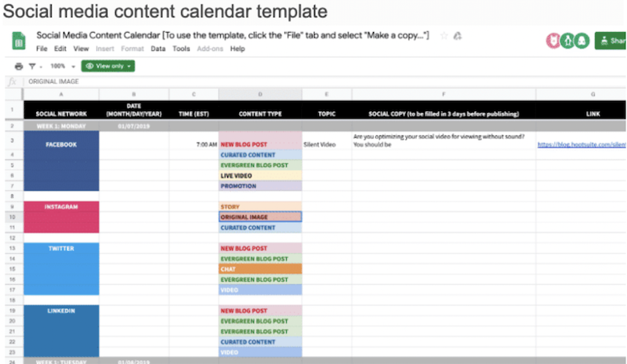Click the cloud status icon beside the title
The height and width of the screenshot is (364, 627).
[x=458, y=36]
